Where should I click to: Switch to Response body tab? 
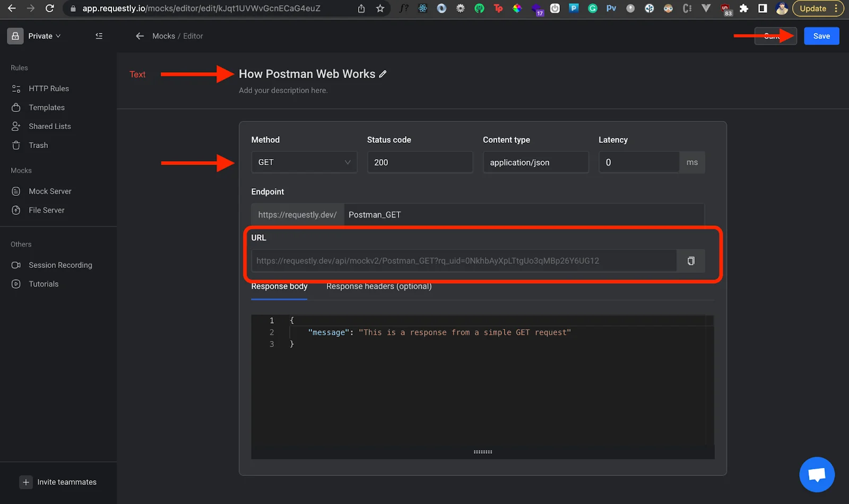(279, 286)
